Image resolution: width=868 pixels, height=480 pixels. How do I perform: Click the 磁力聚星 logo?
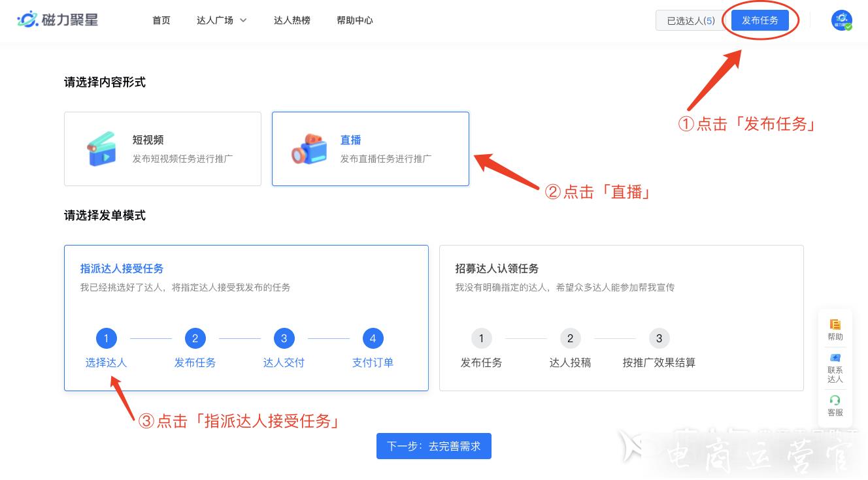pos(58,20)
